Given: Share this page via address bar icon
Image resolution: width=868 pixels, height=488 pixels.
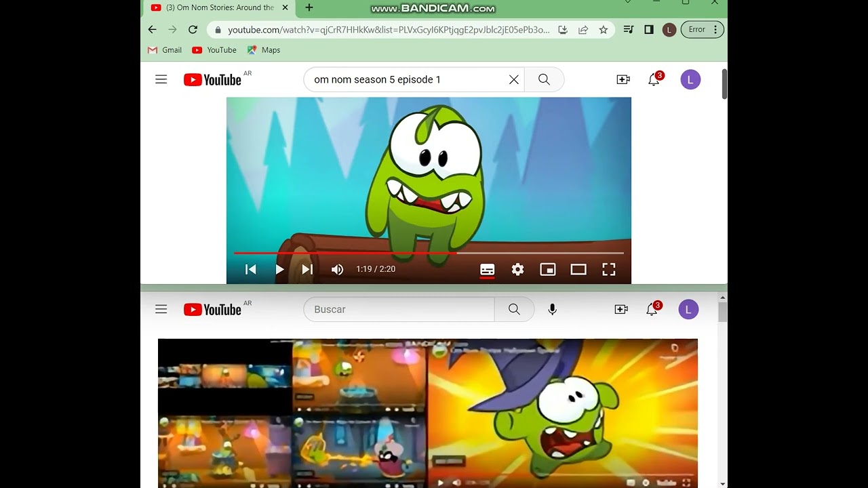Looking at the screenshot, I should click(x=583, y=30).
